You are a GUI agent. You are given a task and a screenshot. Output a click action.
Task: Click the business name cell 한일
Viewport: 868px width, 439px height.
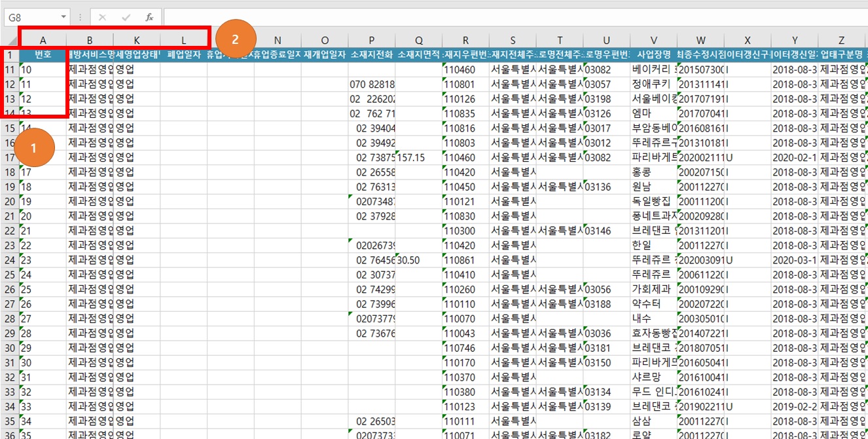(654, 245)
